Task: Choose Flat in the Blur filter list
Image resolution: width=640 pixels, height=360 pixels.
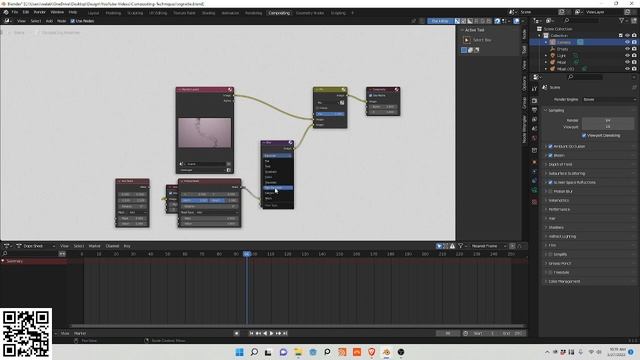Action: (x=278, y=161)
